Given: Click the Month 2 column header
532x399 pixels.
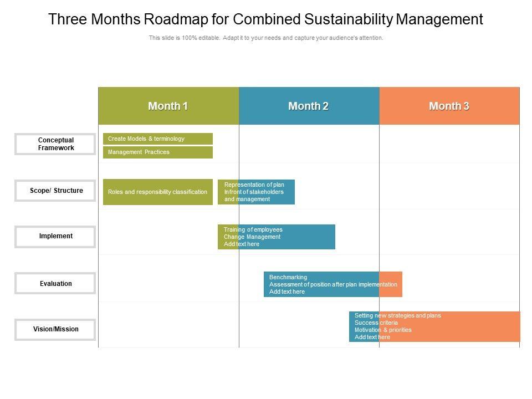Looking at the screenshot, I should [x=309, y=106].
